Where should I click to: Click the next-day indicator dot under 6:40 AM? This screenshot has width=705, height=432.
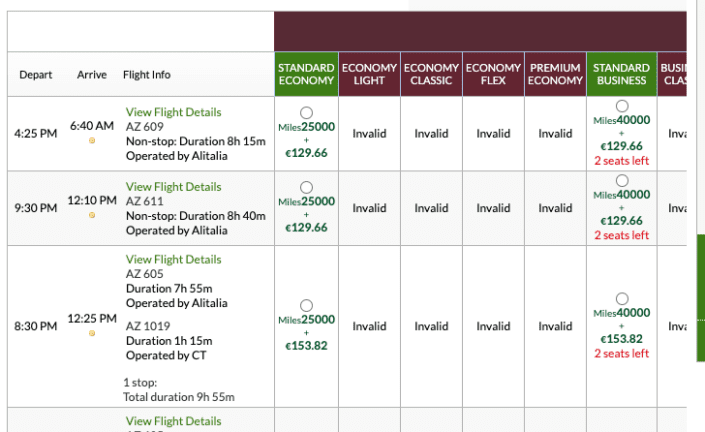tap(92, 141)
